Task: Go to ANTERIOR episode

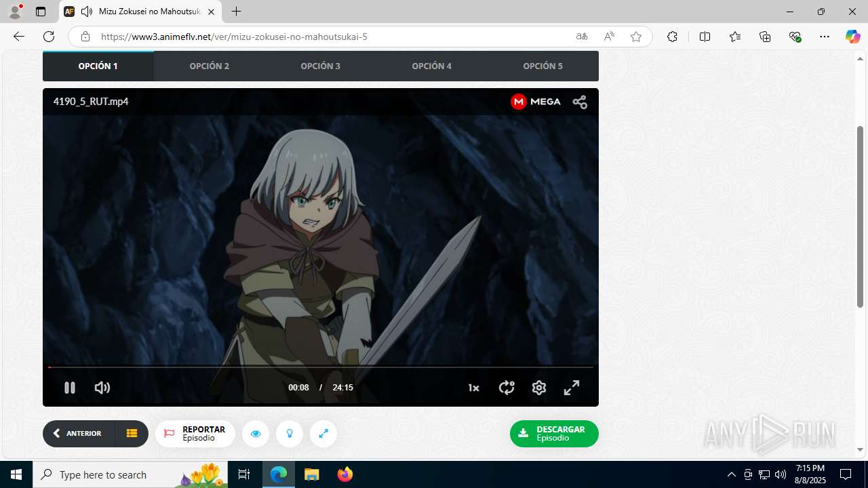Action: click(x=78, y=434)
